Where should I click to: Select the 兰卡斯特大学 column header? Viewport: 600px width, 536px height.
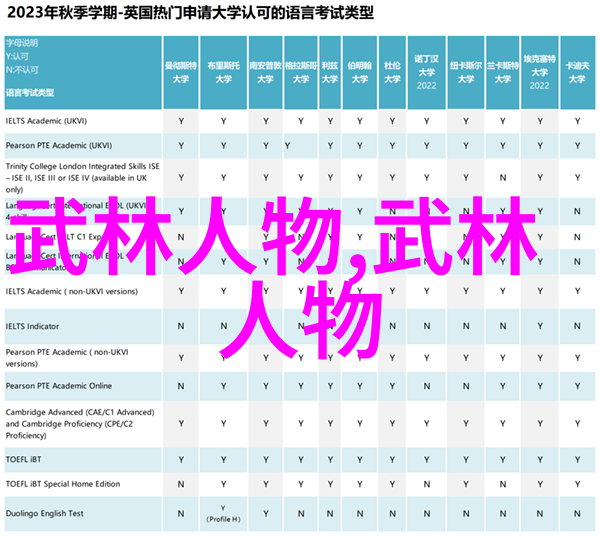(x=502, y=72)
